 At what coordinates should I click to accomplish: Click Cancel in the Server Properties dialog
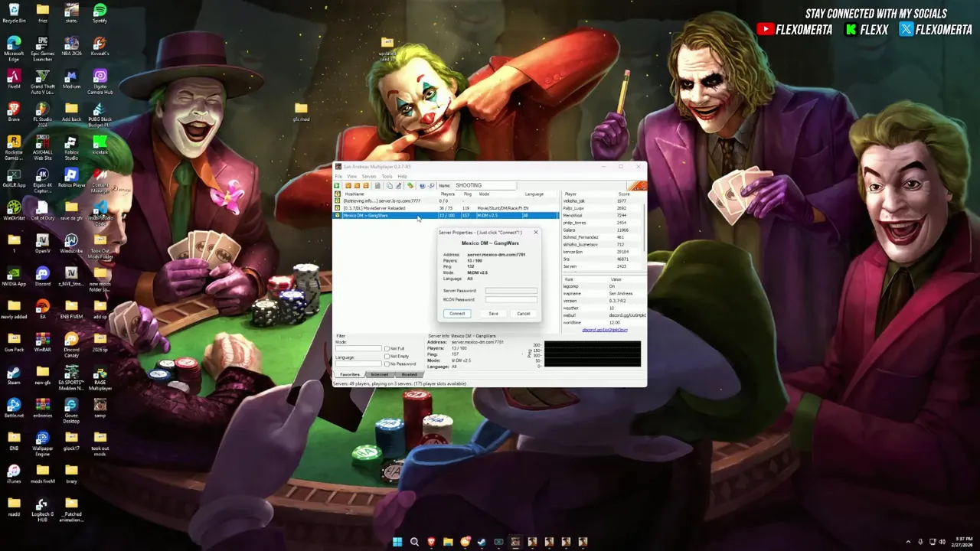(x=523, y=314)
